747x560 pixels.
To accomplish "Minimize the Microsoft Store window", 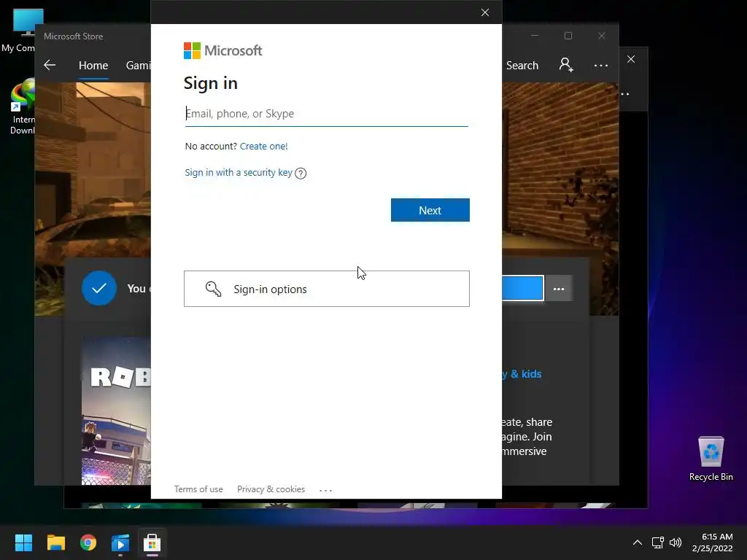I will coord(535,36).
